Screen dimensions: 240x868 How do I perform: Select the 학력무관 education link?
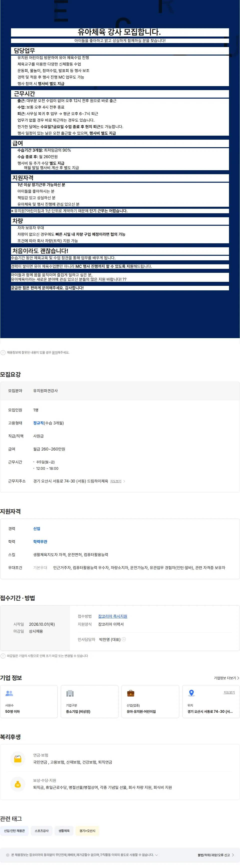pyautogui.click(x=40, y=542)
